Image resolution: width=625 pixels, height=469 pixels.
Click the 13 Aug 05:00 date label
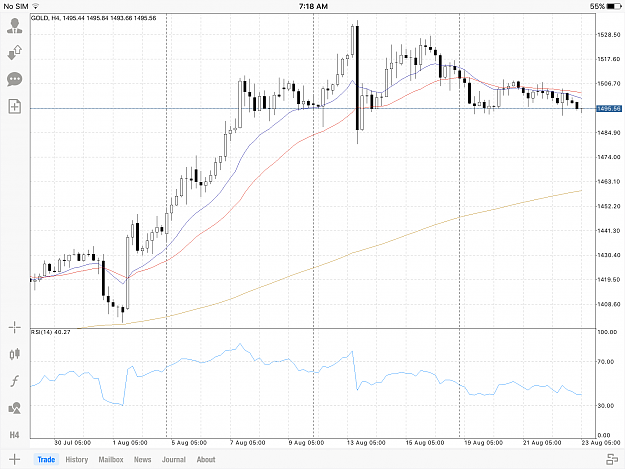(366, 443)
